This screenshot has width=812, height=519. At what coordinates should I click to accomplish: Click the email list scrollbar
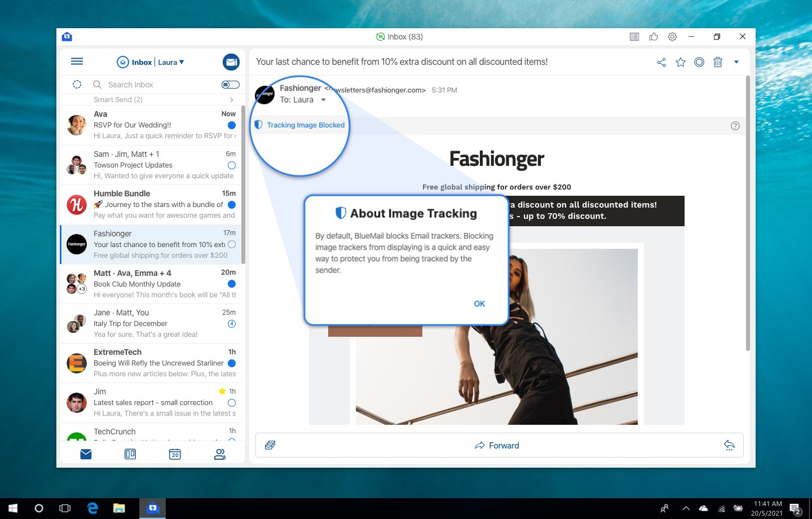243,184
